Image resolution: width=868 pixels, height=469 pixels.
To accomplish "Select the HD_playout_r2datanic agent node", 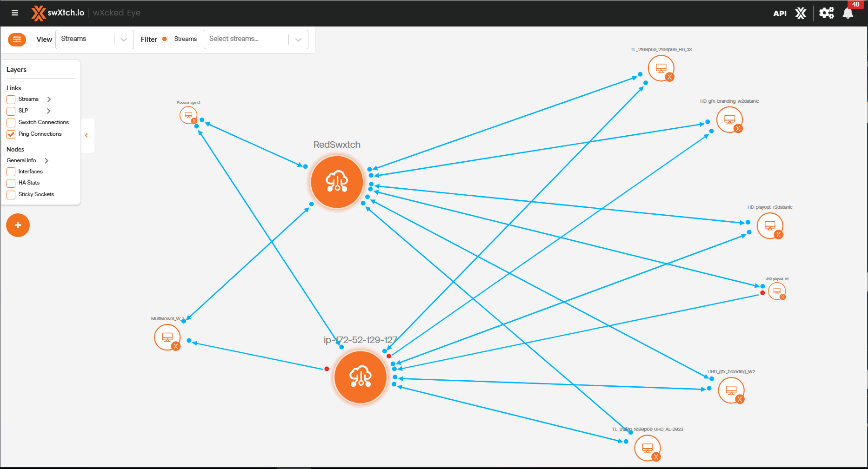I will [x=770, y=226].
